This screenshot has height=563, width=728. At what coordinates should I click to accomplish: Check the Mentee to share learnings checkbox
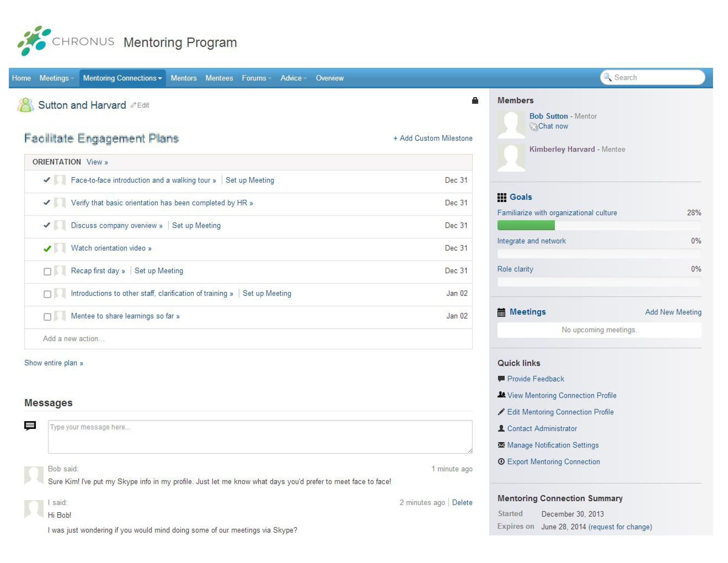[47, 317]
